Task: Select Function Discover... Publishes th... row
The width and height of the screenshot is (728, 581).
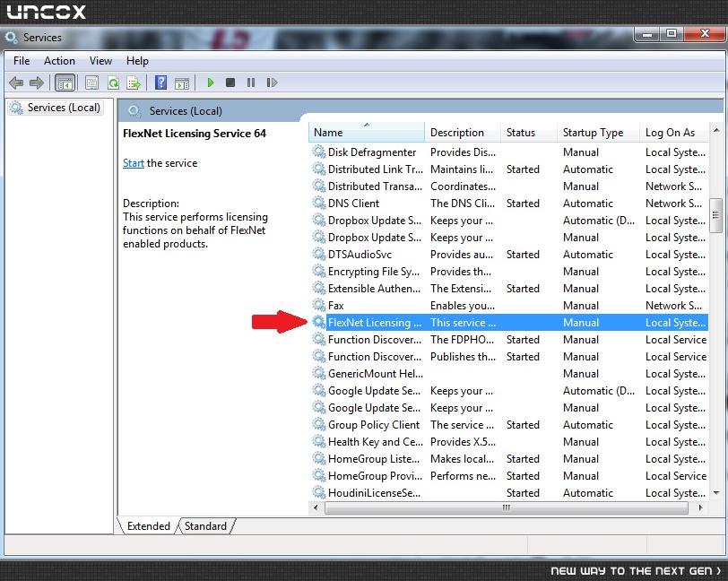Action: click(x=508, y=356)
